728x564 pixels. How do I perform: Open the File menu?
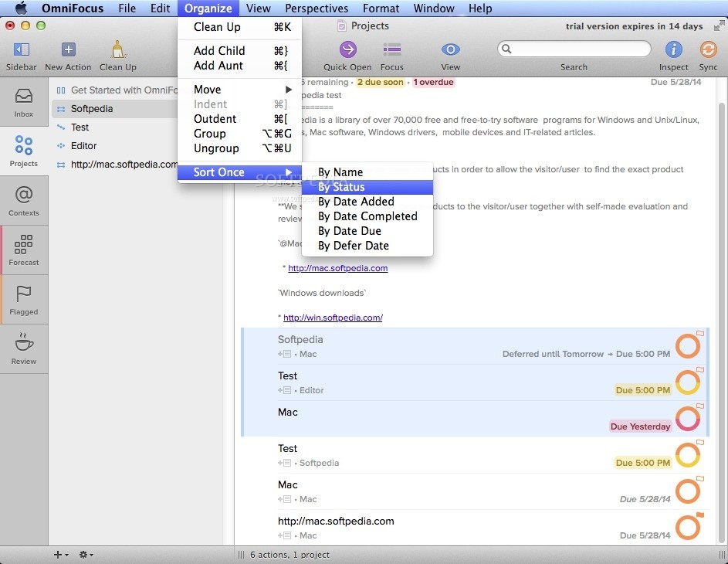pyautogui.click(x=127, y=8)
